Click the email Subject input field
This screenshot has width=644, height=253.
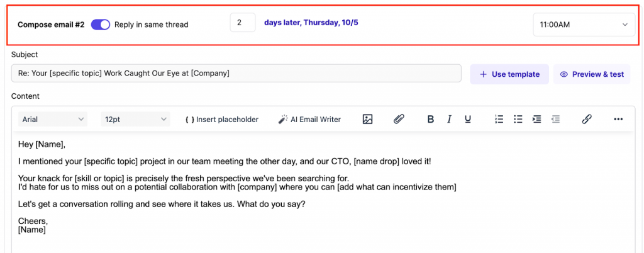coord(236,74)
